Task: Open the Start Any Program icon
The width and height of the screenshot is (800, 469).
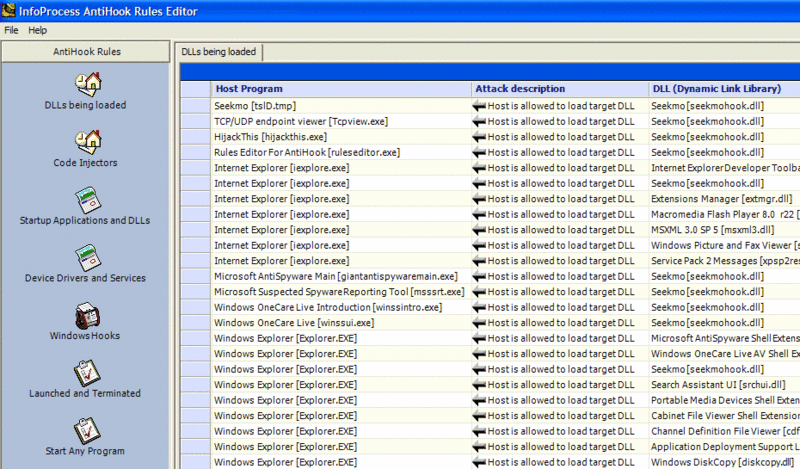Action: coord(87,431)
